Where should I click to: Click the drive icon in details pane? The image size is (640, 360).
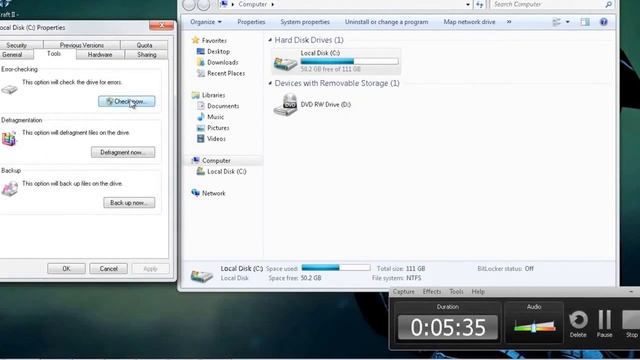click(202, 275)
